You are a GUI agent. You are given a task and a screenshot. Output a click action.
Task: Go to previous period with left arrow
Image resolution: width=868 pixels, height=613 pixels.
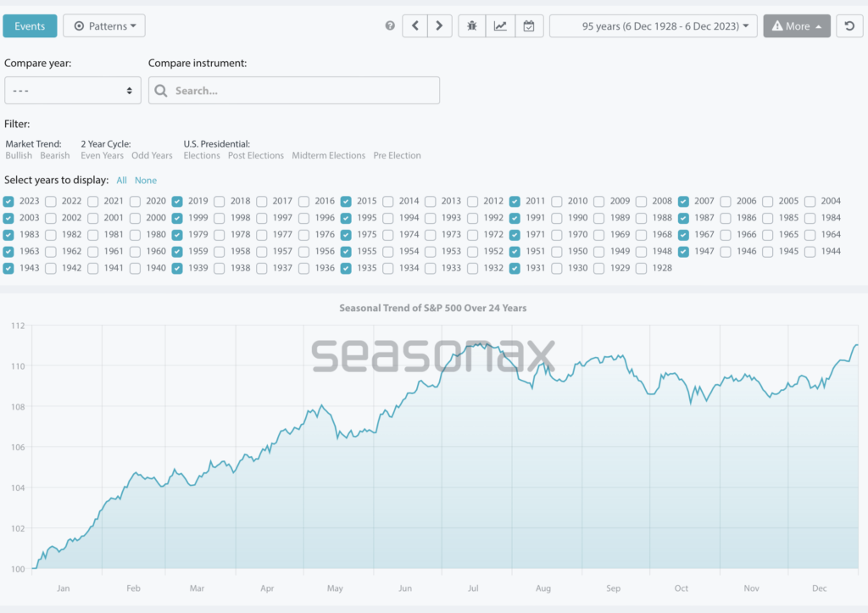click(415, 26)
